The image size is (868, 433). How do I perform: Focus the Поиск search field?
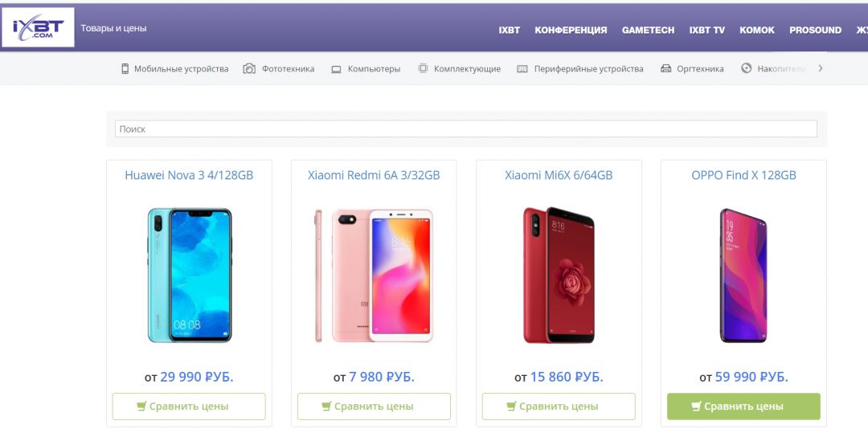(x=466, y=129)
